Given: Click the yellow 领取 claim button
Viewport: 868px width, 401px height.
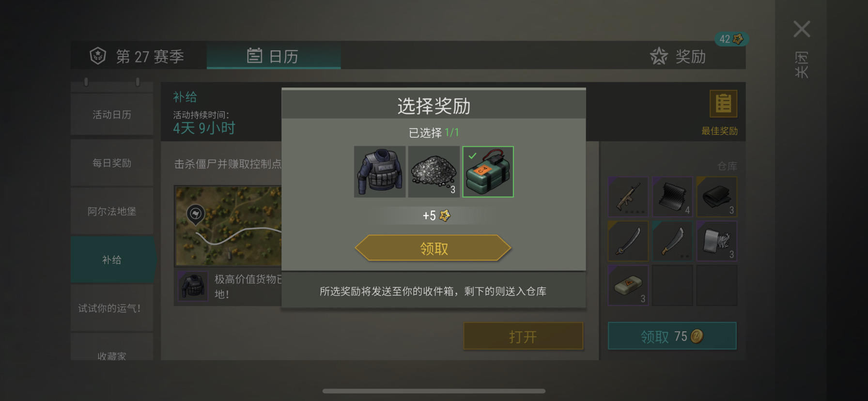Looking at the screenshot, I should (433, 248).
